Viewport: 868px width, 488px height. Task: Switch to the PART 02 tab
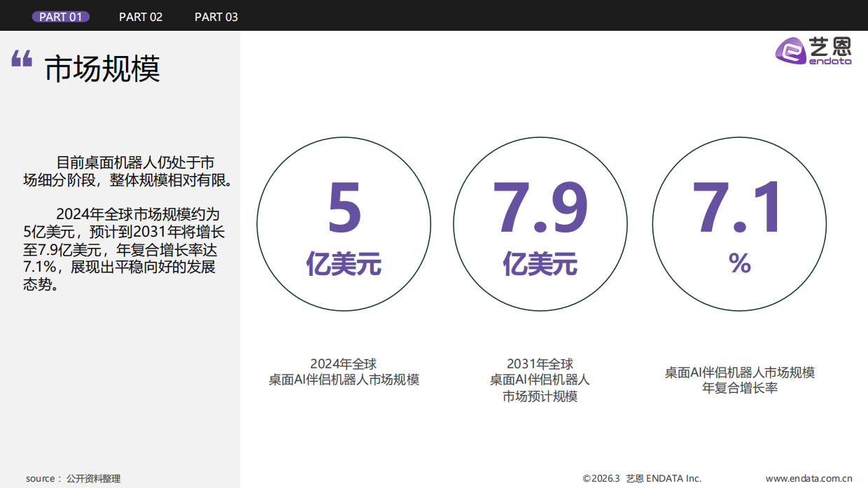(x=141, y=17)
